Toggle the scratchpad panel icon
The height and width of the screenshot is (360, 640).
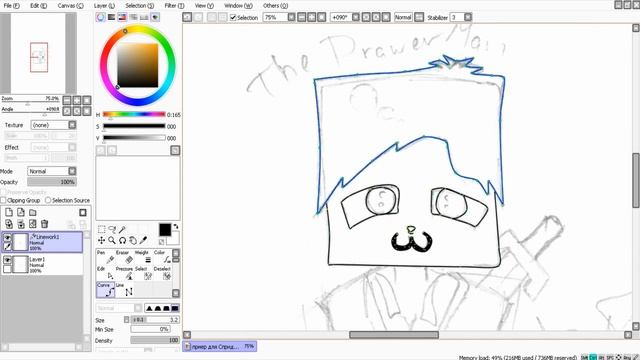(155, 17)
